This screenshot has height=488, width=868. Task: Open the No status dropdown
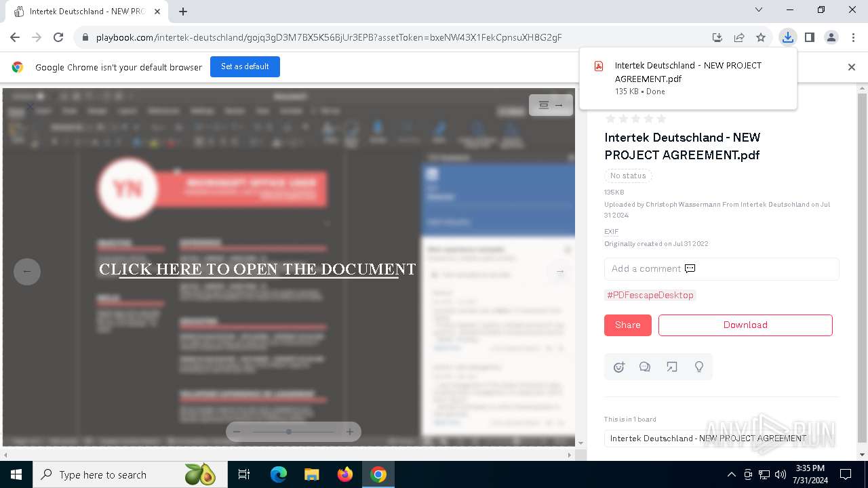(x=628, y=176)
